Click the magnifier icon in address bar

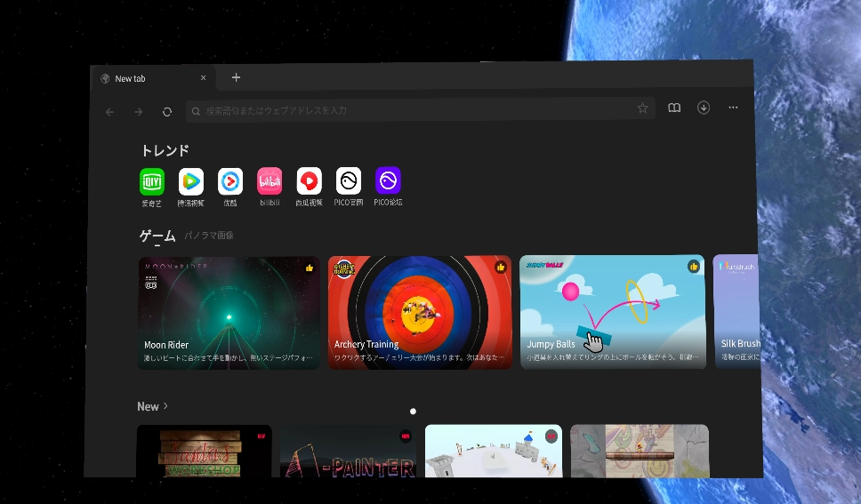[196, 111]
